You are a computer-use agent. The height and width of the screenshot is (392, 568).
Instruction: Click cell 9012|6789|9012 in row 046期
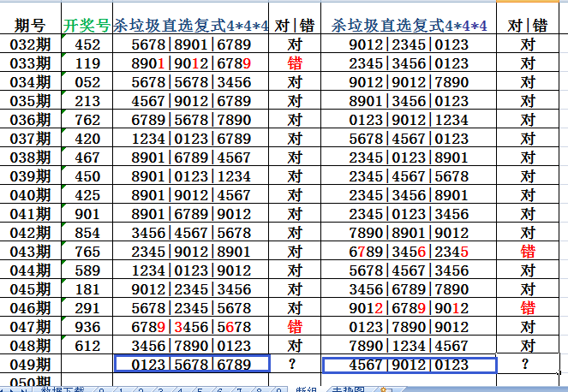[409, 307]
